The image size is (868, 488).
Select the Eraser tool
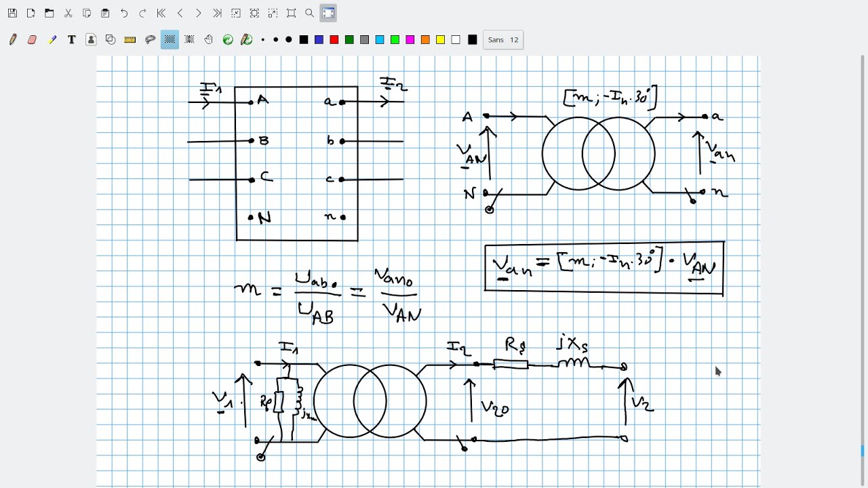pyautogui.click(x=32, y=40)
